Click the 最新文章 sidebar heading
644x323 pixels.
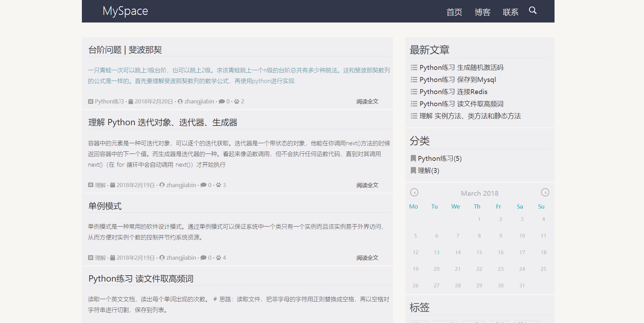(429, 50)
